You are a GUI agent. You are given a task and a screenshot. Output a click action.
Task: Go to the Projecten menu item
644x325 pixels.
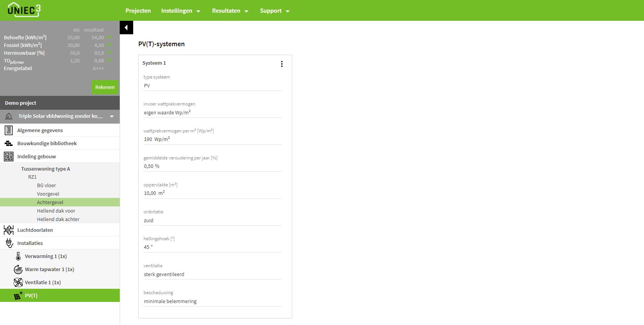pyautogui.click(x=138, y=11)
